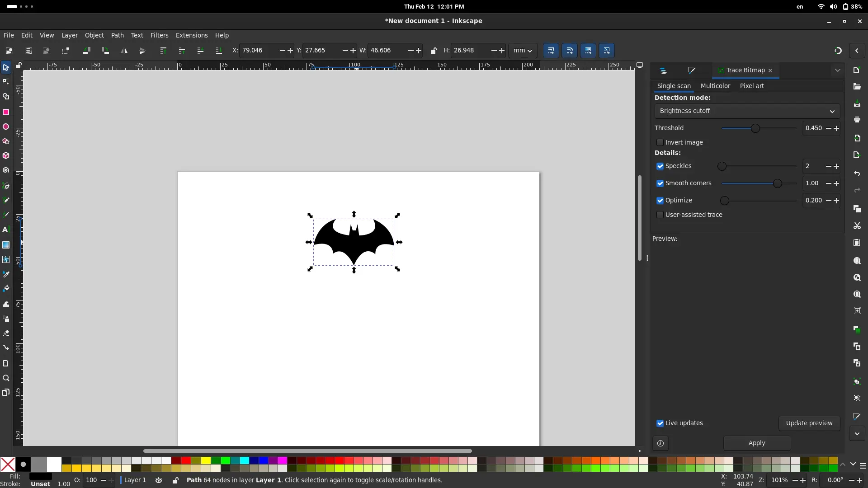Click the Smooth corners slider
The image size is (868, 488).
(759, 183)
